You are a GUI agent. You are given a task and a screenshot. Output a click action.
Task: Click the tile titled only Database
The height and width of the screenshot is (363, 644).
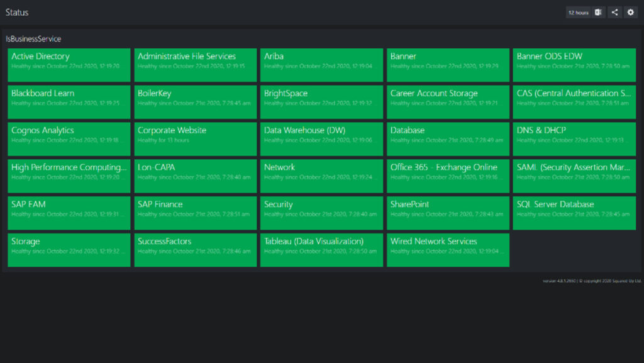coord(448,139)
